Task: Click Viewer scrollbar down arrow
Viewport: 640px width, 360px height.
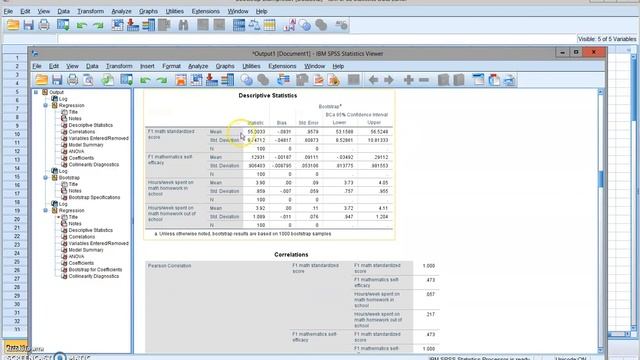Action: 600,350
